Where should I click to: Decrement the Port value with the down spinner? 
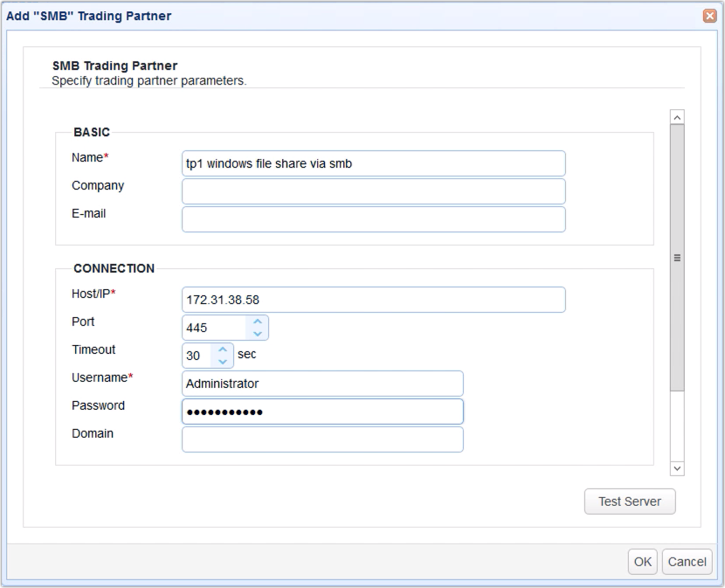pos(258,332)
